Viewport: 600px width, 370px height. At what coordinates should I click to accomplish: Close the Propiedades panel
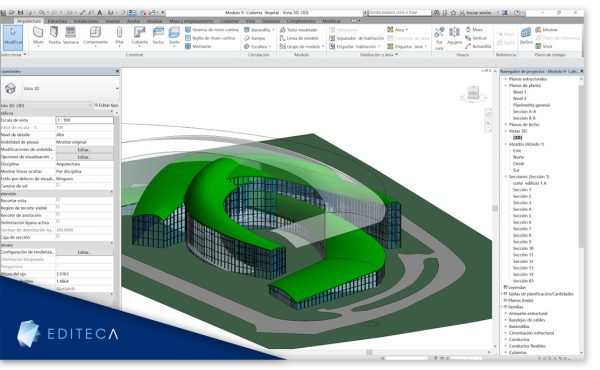117,71
